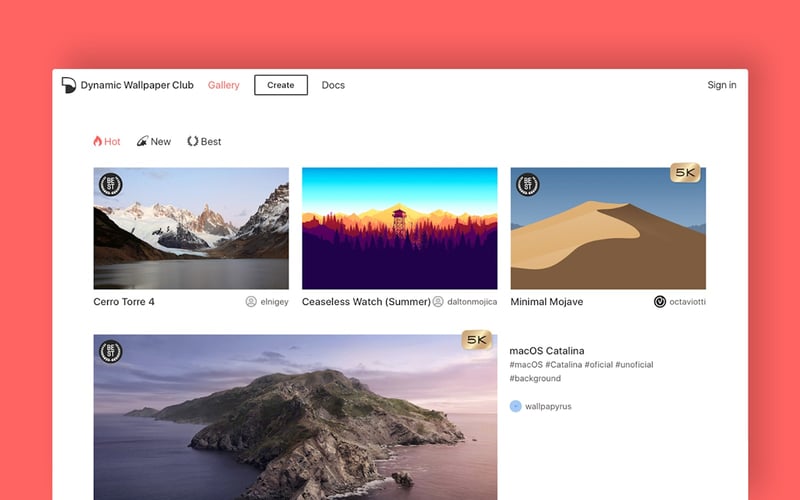Click the flame icon beside Hot

tap(97, 141)
